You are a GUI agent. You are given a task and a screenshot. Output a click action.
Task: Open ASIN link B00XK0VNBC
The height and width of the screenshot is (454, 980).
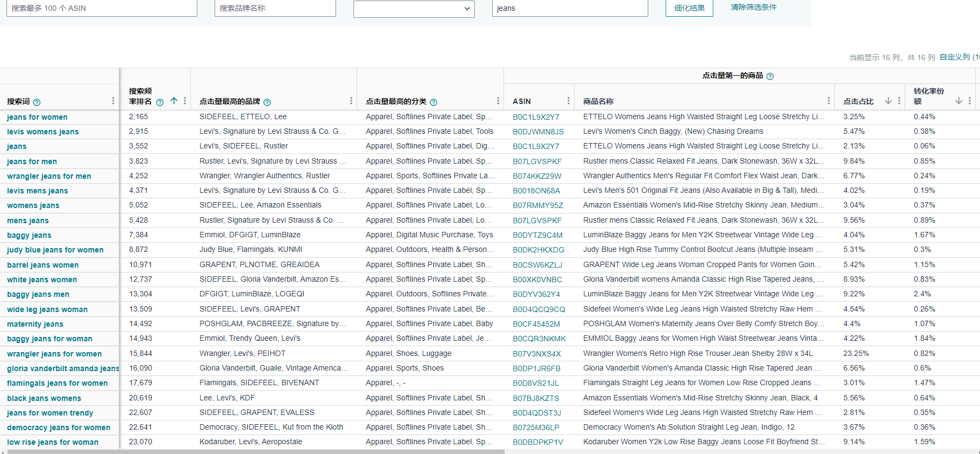pyautogui.click(x=537, y=280)
